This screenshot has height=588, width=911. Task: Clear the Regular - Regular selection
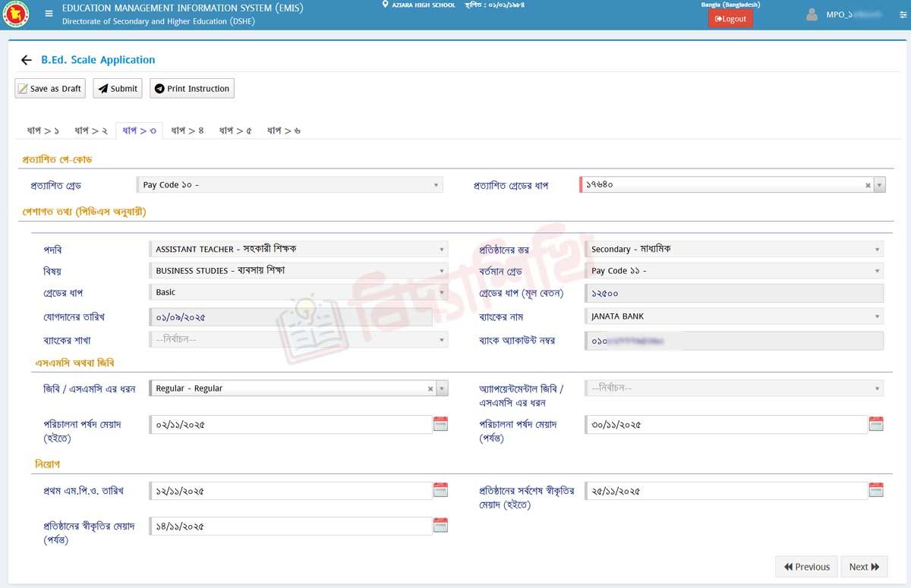click(430, 388)
